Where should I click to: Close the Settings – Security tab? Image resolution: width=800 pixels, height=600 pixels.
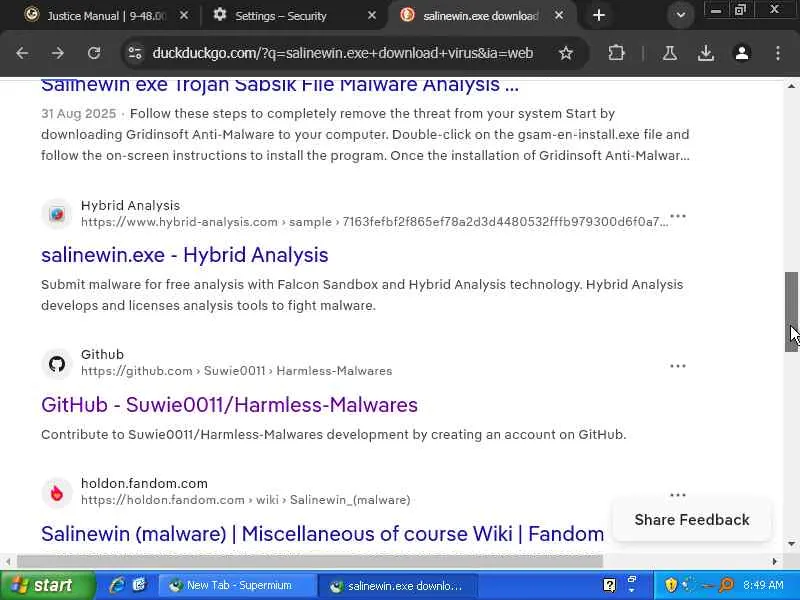point(372,16)
